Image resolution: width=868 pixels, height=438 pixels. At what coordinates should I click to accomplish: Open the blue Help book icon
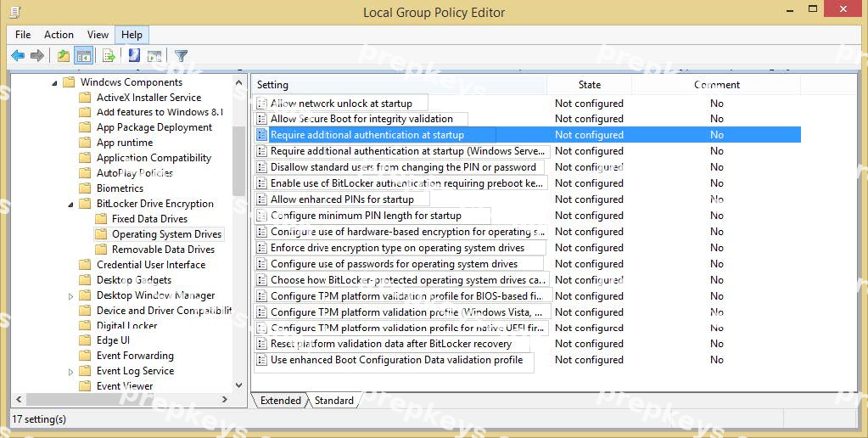[x=134, y=55]
